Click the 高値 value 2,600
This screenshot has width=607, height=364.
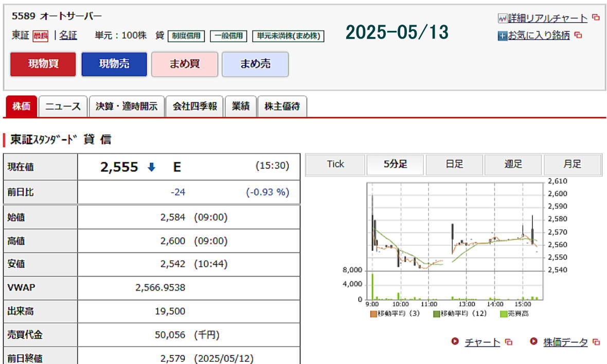pos(173,241)
